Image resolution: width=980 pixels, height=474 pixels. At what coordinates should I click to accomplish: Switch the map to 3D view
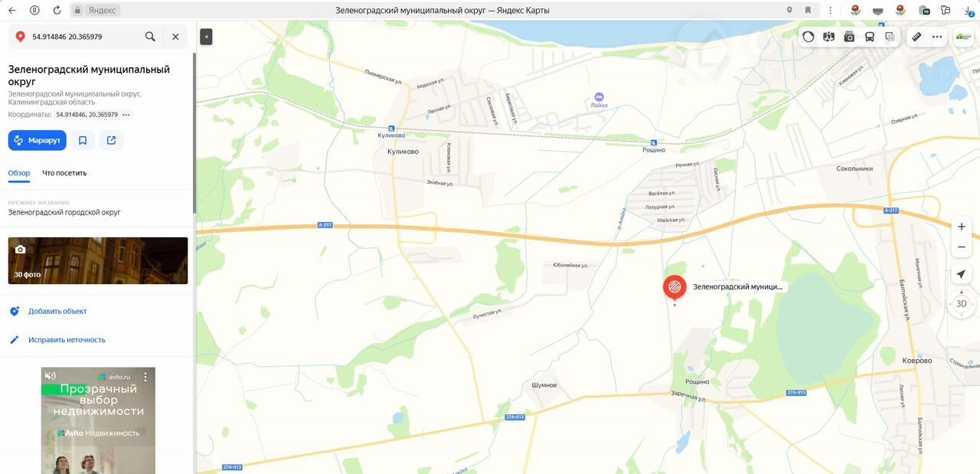click(962, 304)
